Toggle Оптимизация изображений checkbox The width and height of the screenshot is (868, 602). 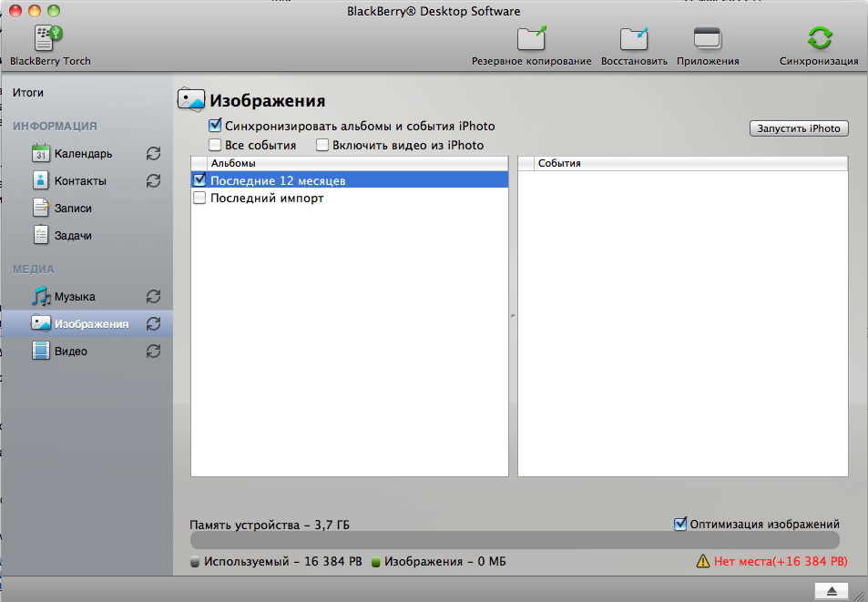[x=680, y=524]
